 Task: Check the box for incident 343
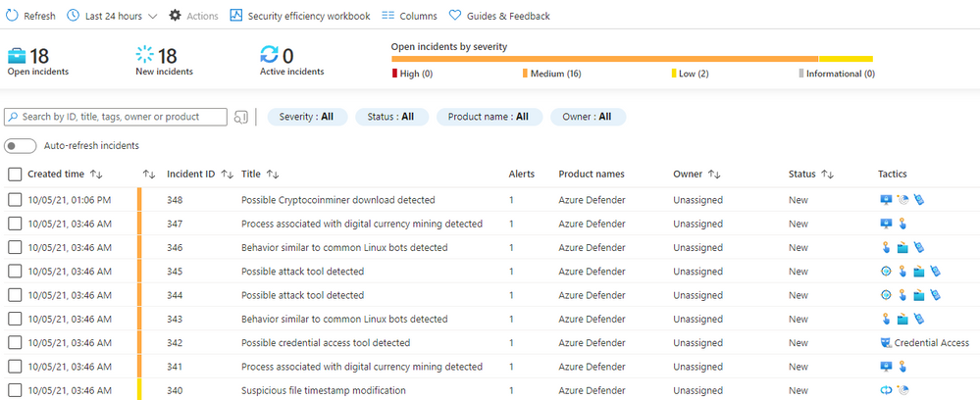15,319
